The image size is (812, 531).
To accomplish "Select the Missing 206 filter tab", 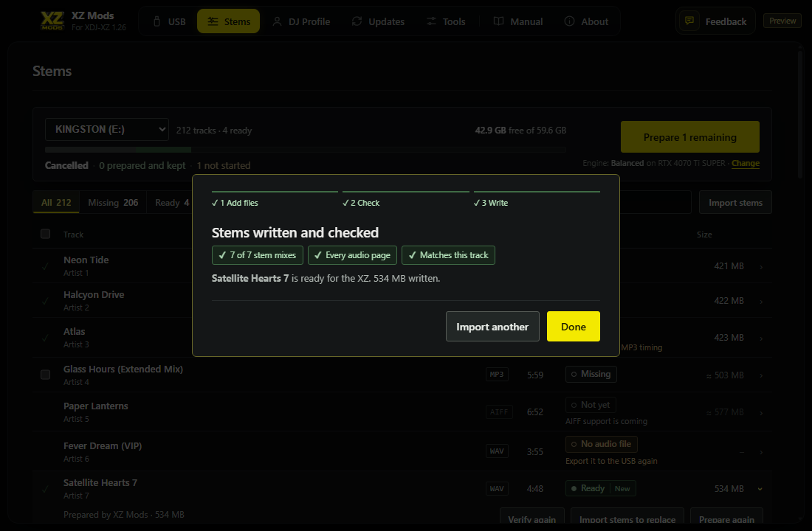I will point(113,202).
